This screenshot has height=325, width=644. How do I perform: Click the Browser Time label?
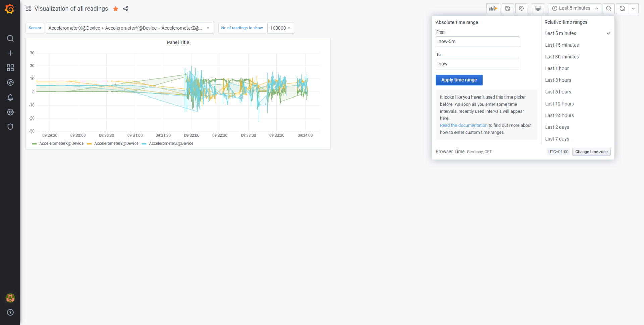click(450, 152)
